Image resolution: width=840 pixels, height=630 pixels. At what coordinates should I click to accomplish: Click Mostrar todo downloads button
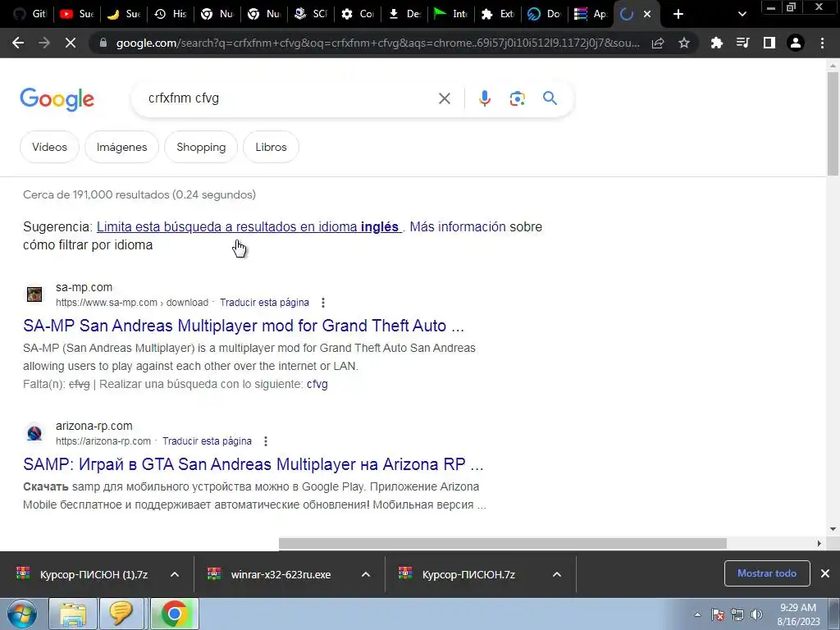click(x=767, y=573)
